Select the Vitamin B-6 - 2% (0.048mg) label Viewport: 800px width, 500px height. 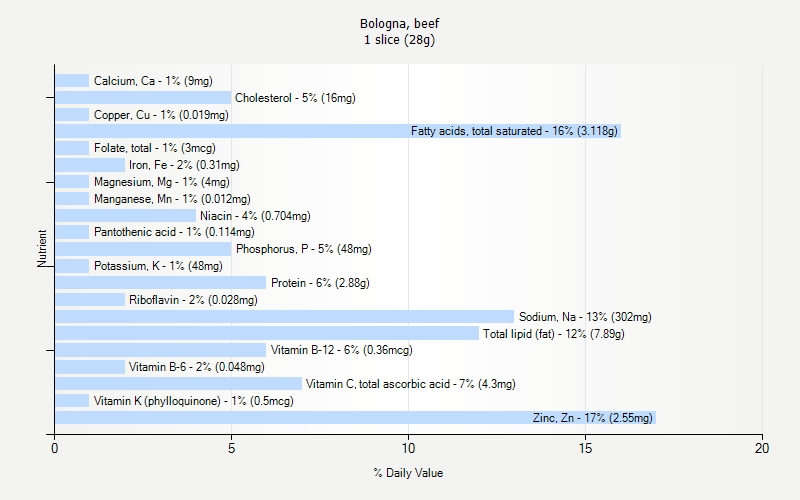click(x=196, y=367)
